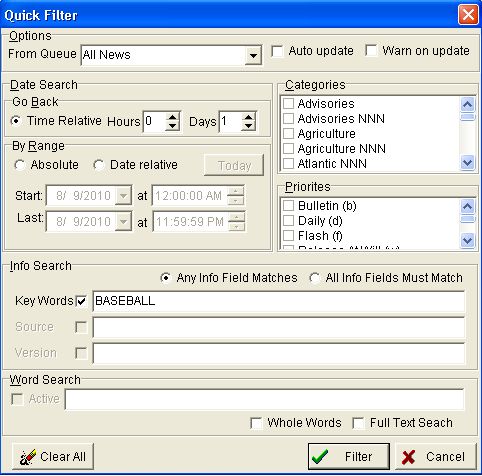482x476 pixels.
Task: Open the From Queue dropdown list
Action: [253, 55]
